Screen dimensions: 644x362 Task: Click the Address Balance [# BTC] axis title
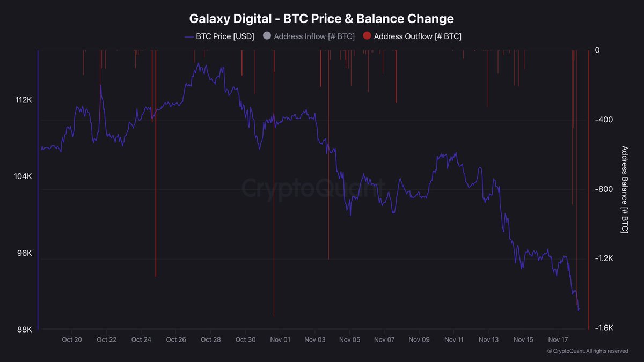pos(624,189)
